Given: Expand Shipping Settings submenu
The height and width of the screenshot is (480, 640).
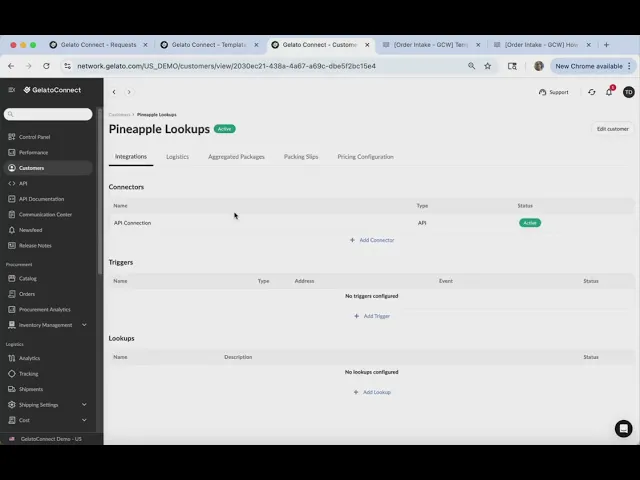Looking at the screenshot, I should tap(84, 405).
